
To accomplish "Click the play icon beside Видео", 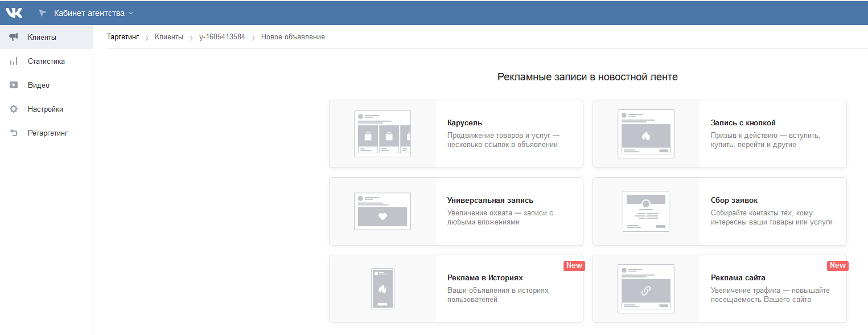I will click(14, 85).
